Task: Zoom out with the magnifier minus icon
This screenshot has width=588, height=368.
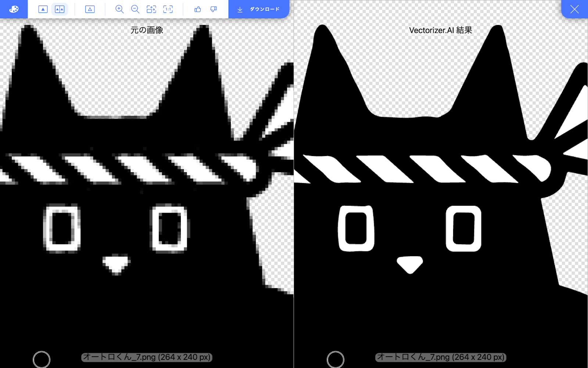Action: 135,9
